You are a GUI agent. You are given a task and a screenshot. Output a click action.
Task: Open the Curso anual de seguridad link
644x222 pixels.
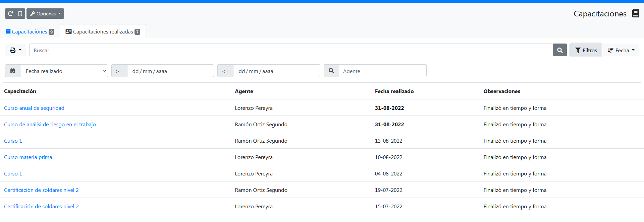[34, 108]
